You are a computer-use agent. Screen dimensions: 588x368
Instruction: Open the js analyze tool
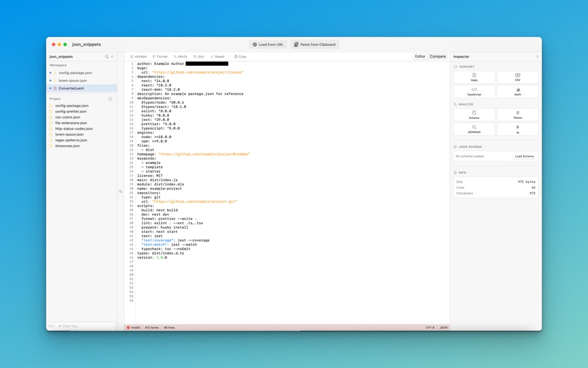click(x=517, y=129)
